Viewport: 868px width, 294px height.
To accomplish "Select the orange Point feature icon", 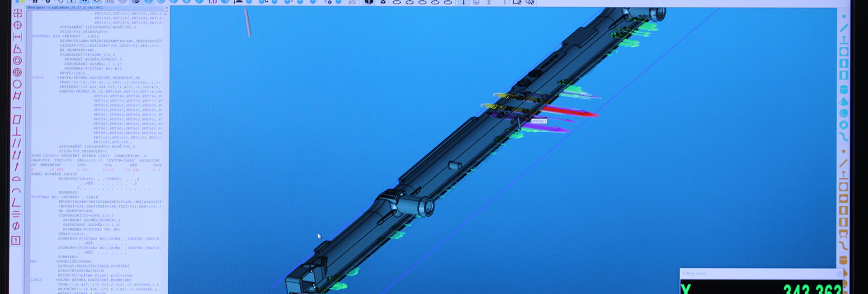I will [844, 152].
